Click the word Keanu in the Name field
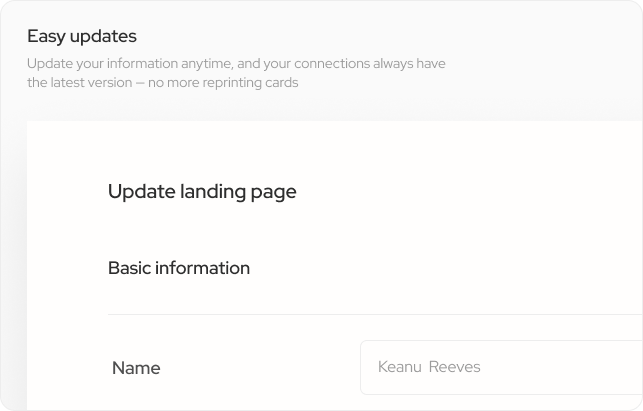643x411 pixels. [400, 367]
